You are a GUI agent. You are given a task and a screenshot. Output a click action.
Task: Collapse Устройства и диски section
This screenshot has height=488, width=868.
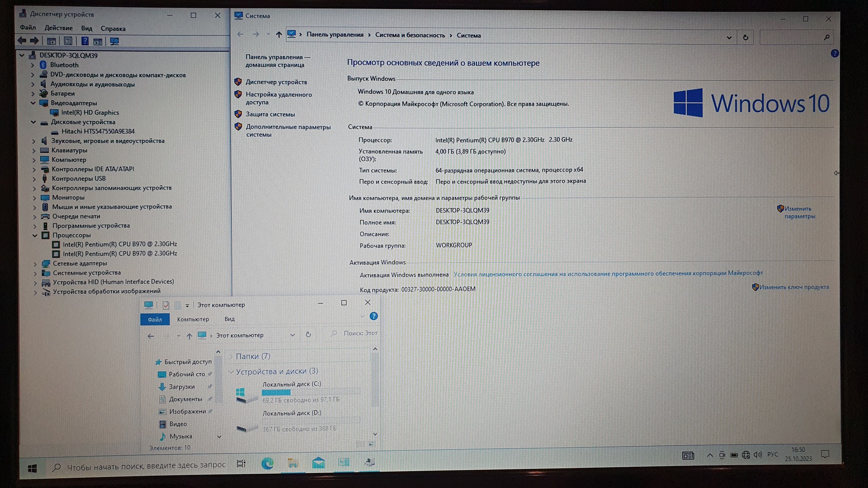[231, 372]
